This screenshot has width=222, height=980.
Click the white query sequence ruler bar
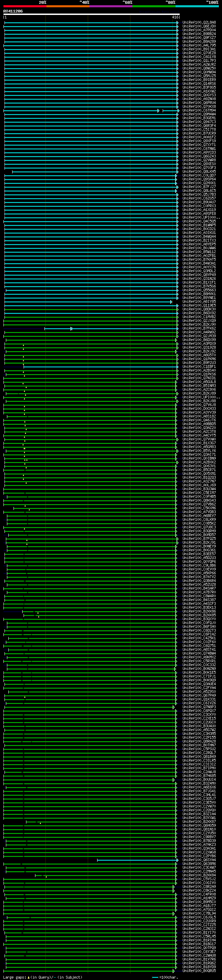[91, 14]
